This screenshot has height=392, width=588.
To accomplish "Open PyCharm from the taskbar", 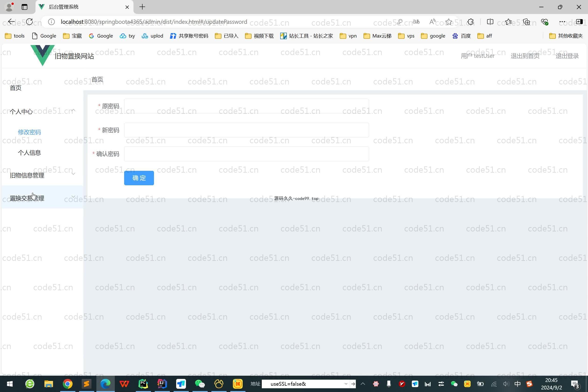I will (143, 384).
